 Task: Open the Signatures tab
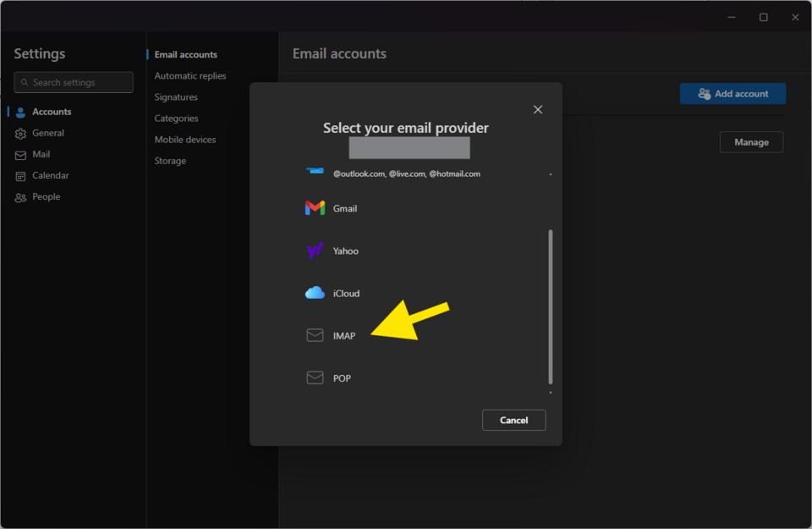[x=176, y=97]
